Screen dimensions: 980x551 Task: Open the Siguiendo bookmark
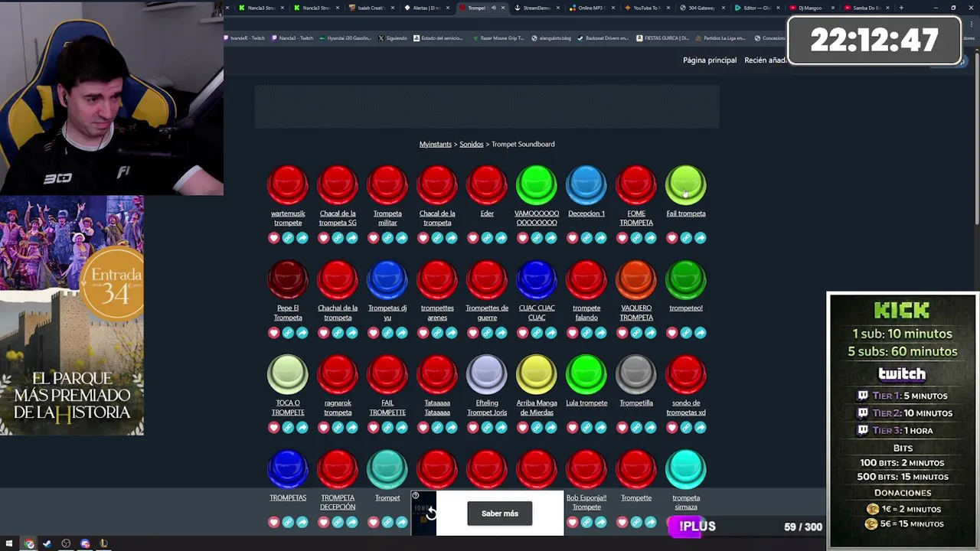tap(392, 37)
